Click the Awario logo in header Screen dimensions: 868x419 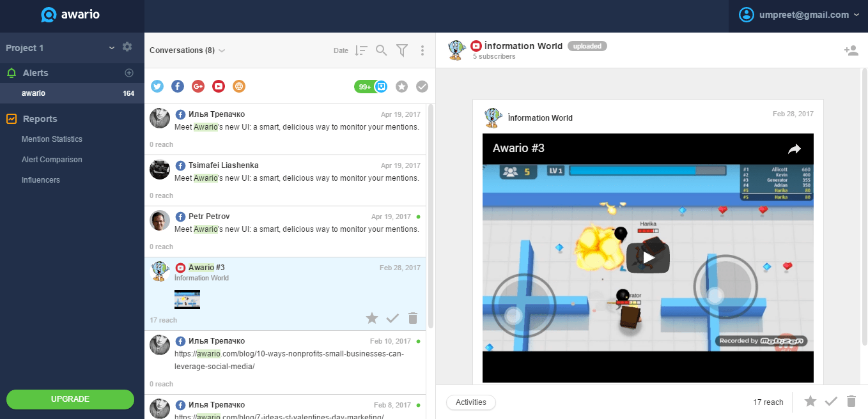coord(70,15)
